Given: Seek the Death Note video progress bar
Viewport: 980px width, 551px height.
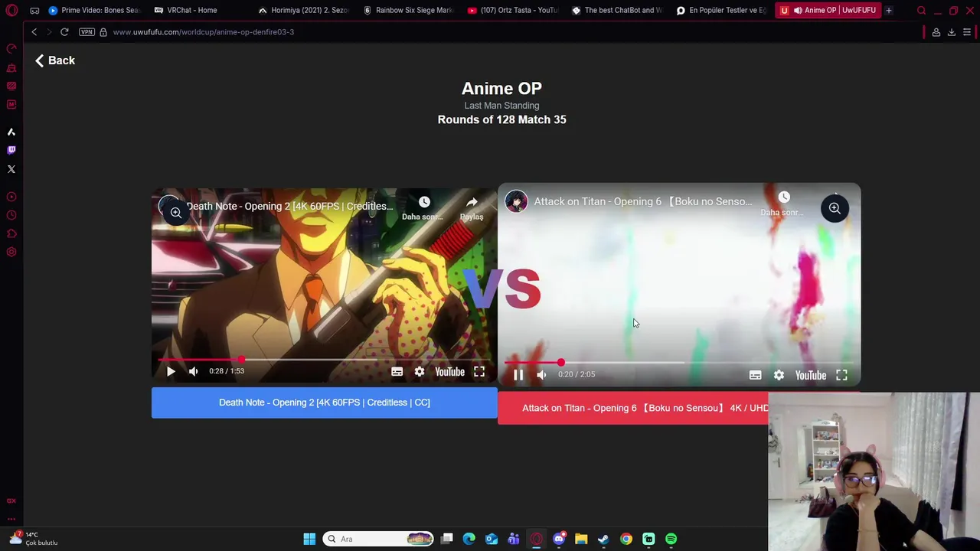Looking at the screenshot, I should (x=325, y=360).
